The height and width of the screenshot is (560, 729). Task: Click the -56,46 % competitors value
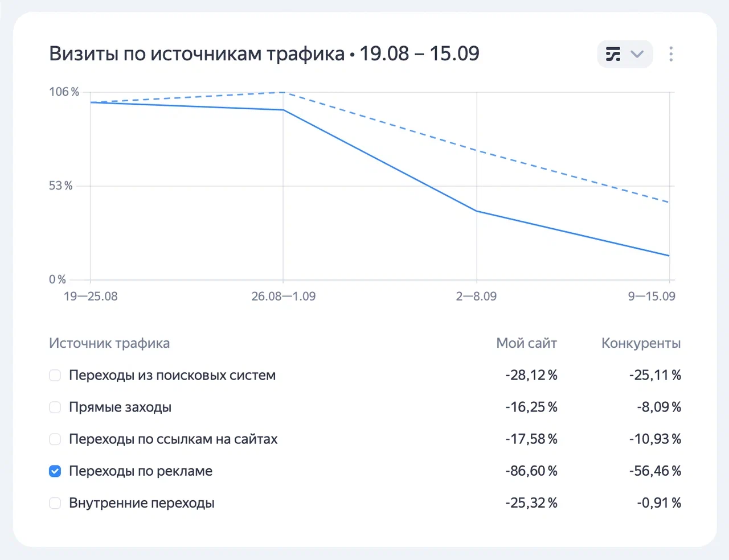[655, 471]
